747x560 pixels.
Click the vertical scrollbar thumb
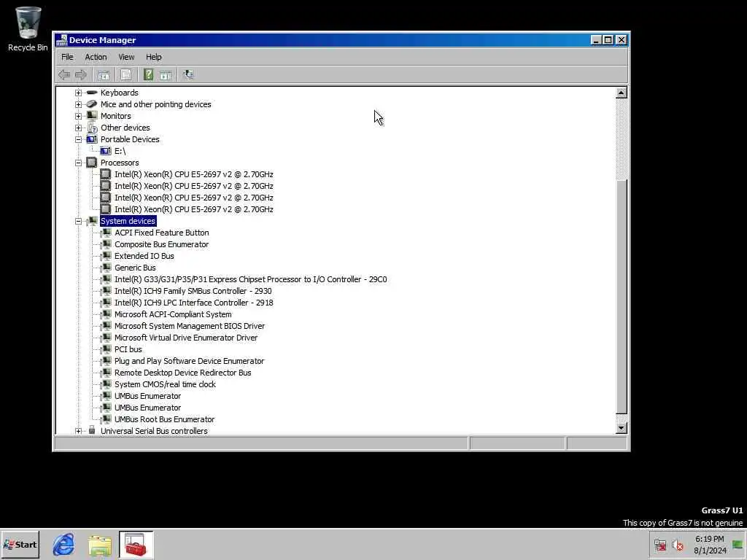pos(622,297)
